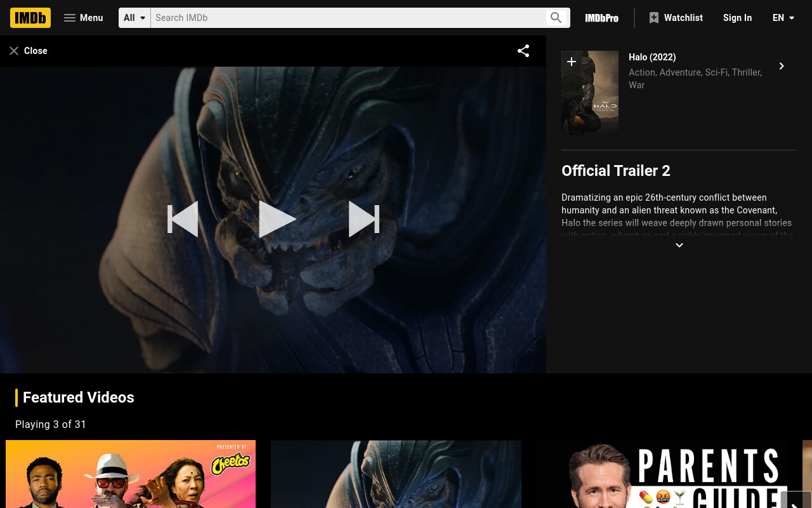Open the IMDbPro link
The image size is (812, 508).
point(601,18)
